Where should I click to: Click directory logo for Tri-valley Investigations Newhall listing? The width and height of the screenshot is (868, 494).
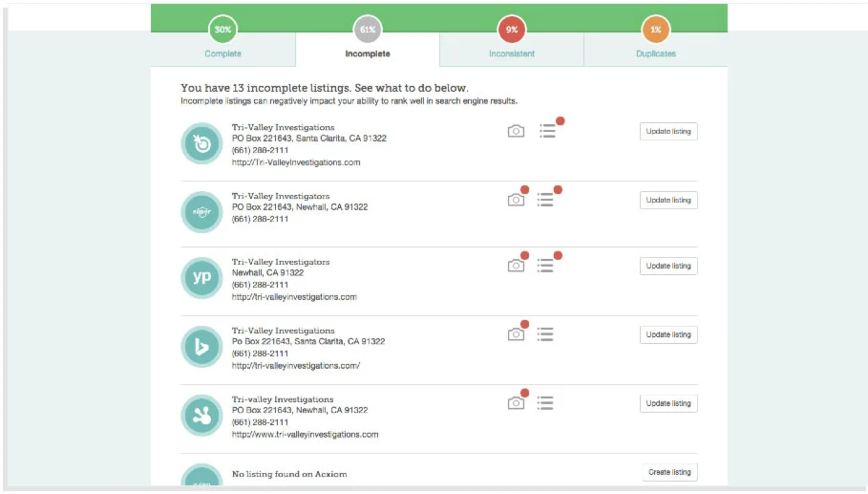202,416
